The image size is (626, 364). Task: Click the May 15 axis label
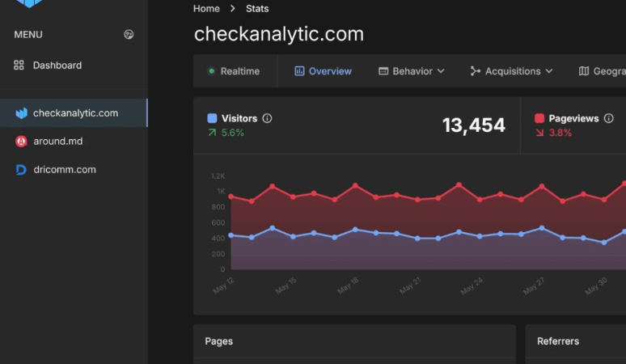[286, 286]
